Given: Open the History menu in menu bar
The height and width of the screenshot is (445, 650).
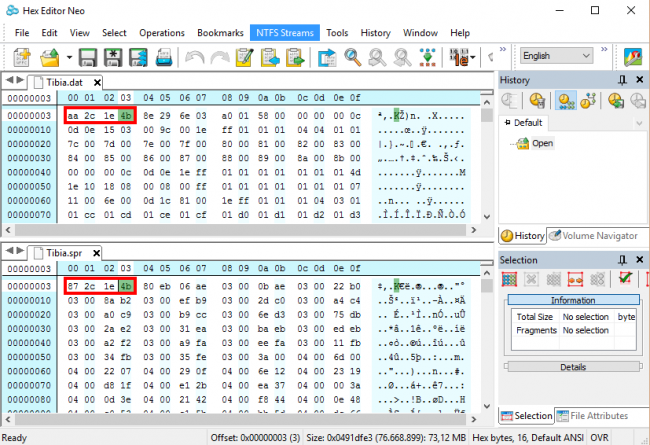Looking at the screenshot, I should 376,33.
